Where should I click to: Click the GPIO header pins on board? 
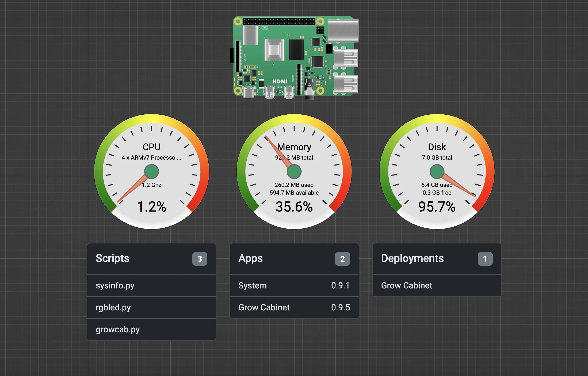[x=279, y=21]
